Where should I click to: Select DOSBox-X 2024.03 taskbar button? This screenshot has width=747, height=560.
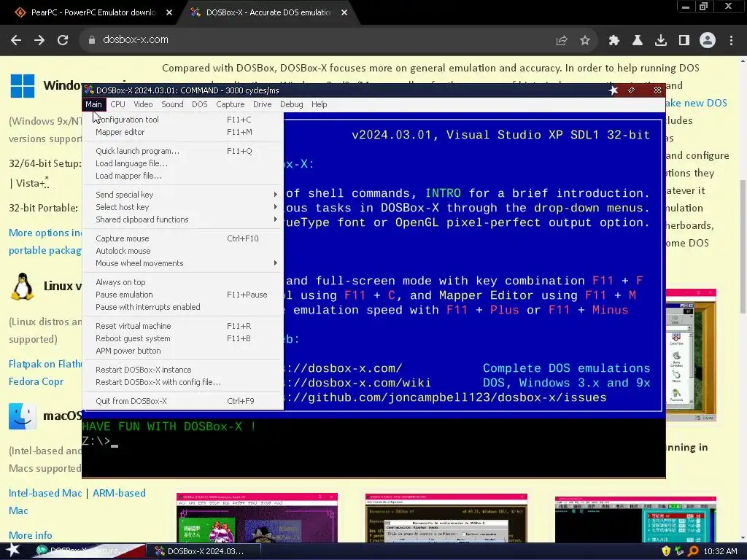204,551
